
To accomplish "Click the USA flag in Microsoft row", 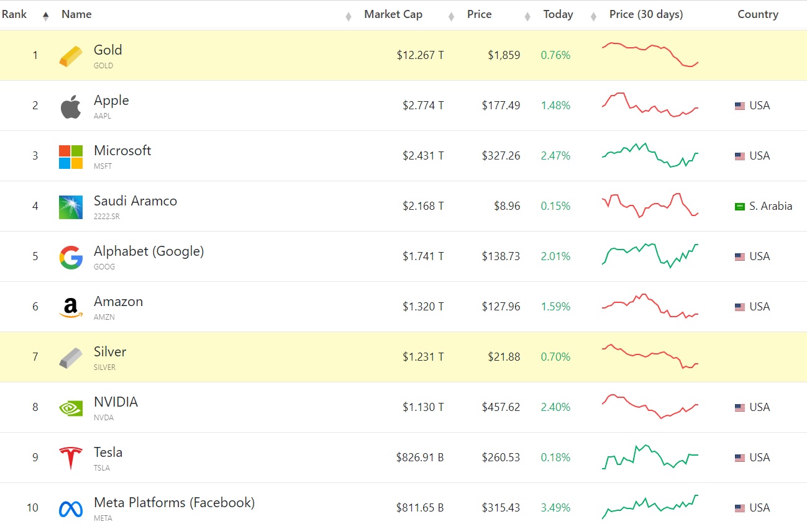I will tap(740, 156).
